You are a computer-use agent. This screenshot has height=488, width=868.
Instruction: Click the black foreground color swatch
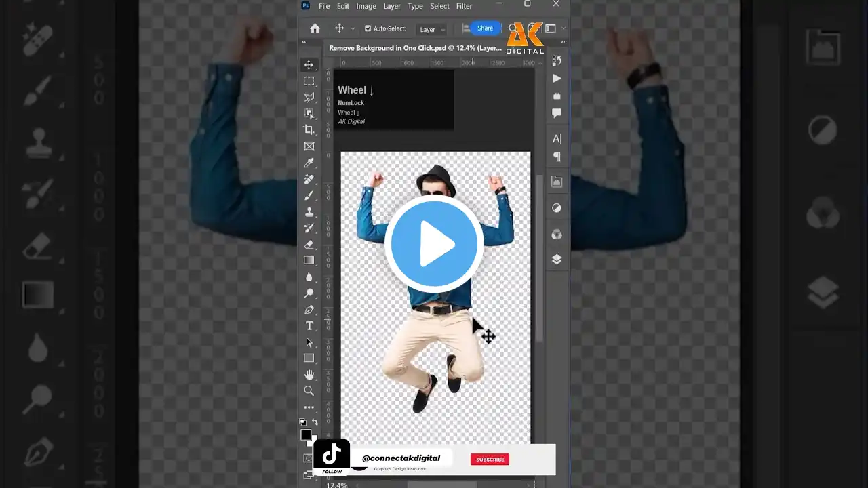click(x=306, y=435)
